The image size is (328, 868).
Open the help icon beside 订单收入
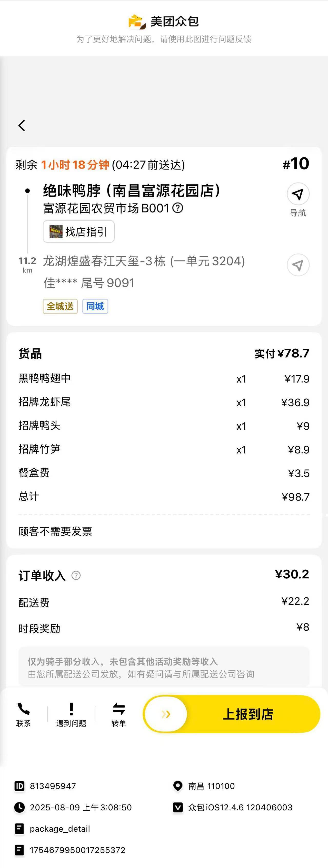(x=76, y=575)
